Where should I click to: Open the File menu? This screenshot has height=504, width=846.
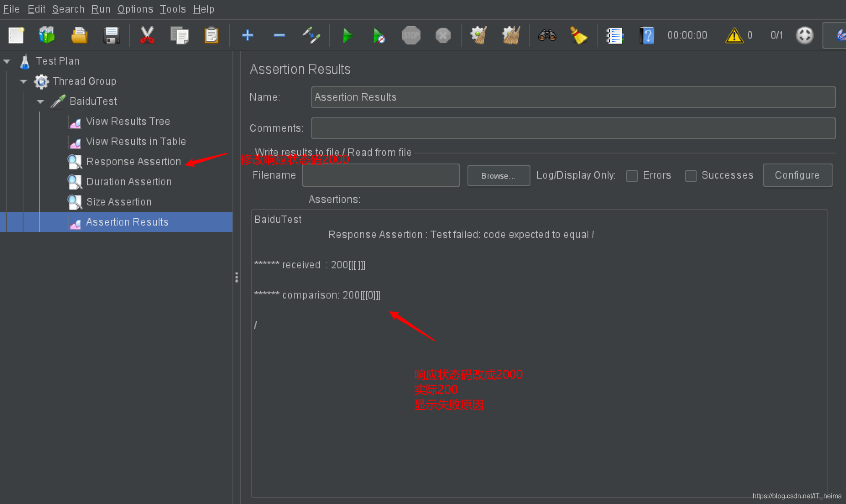coord(11,9)
